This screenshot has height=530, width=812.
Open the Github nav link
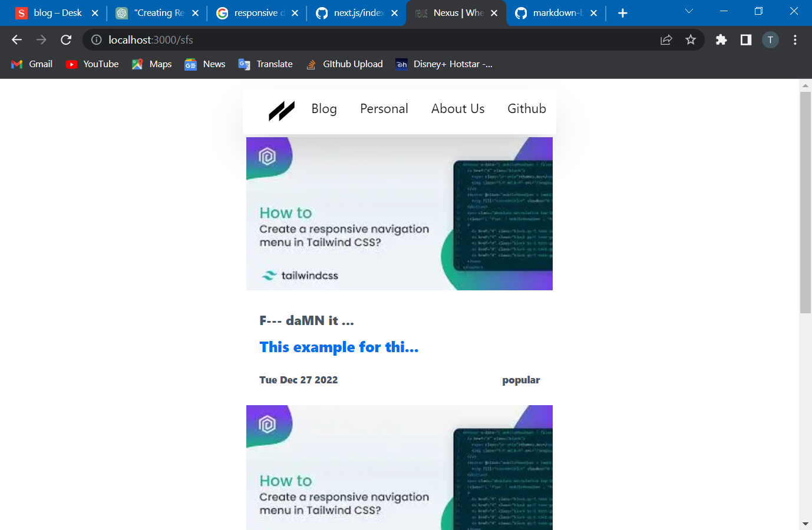point(527,109)
